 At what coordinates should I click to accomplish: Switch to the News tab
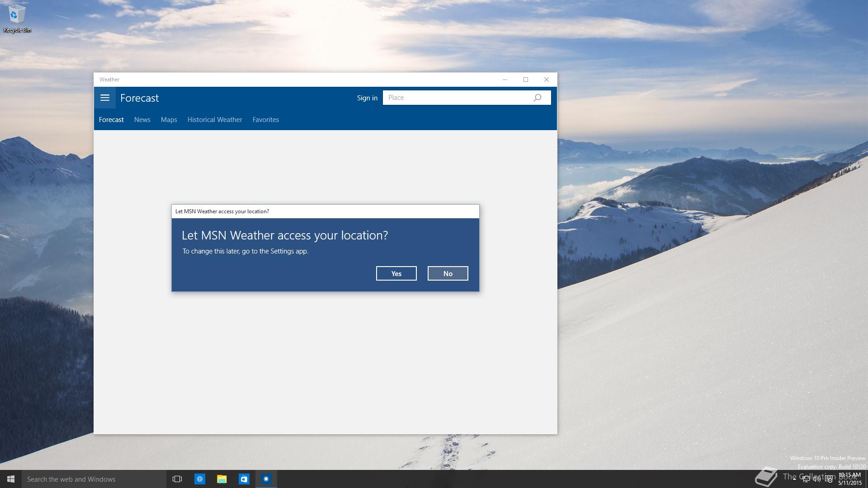[x=142, y=120]
